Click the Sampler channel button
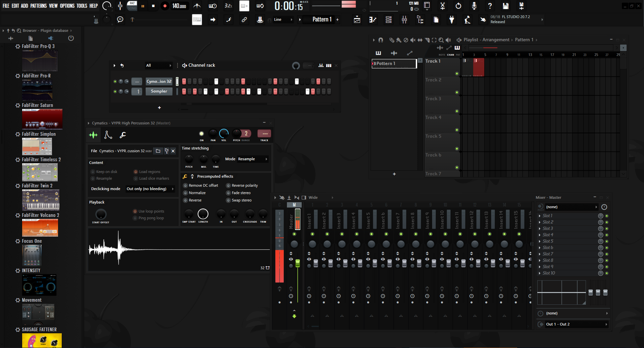Screen dimensions: 644x348 159,91
